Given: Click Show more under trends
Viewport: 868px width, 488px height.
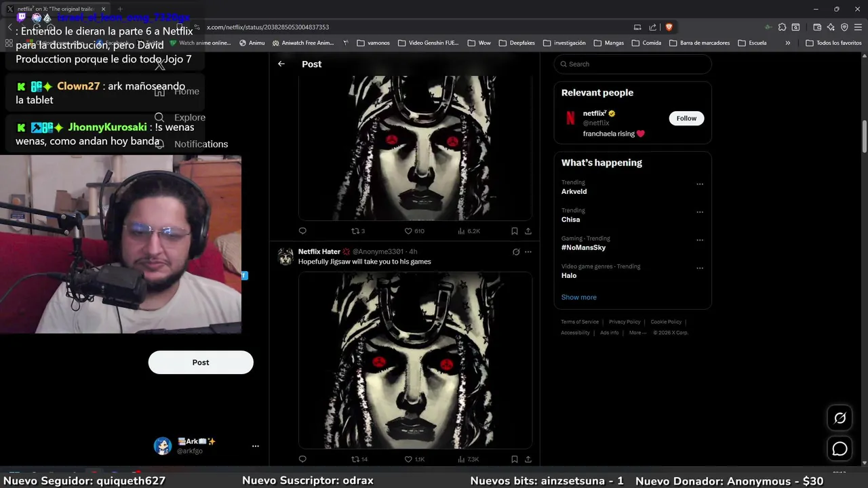Looking at the screenshot, I should (578, 297).
